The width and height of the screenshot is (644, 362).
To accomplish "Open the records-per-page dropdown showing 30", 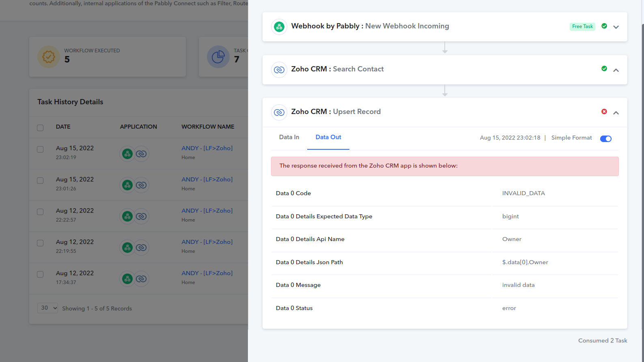I will (48, 308).
